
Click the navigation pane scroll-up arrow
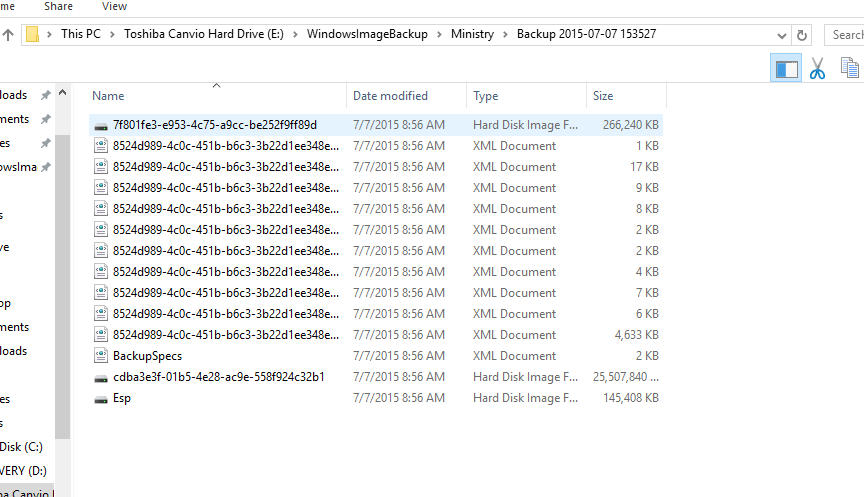pyautogui.click(x=62, y=91)
